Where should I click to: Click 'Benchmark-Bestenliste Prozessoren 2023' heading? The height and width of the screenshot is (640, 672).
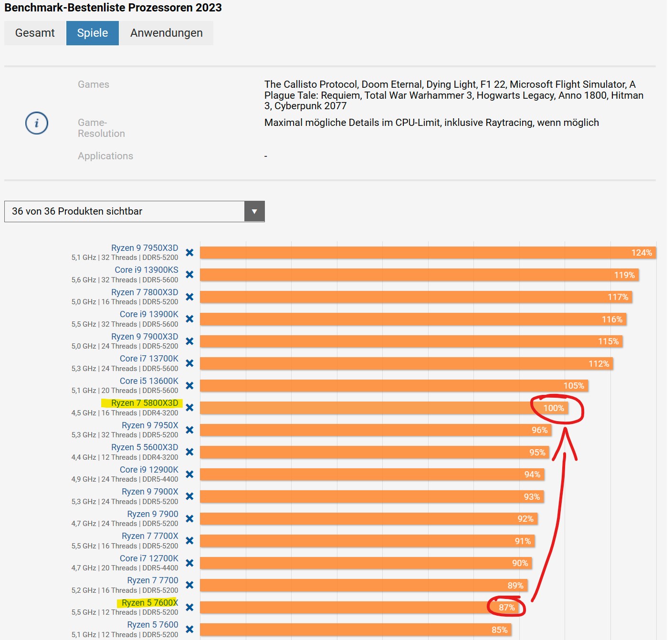(x=113, y=8)
